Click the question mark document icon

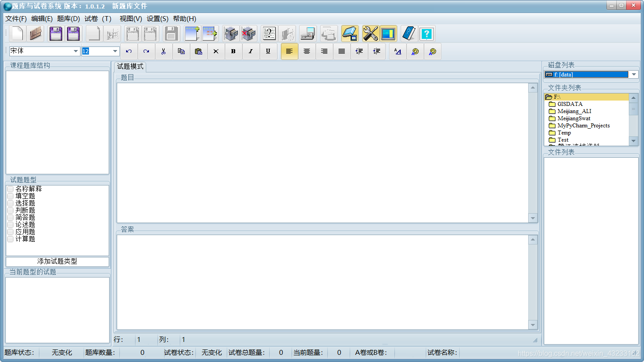pos(269,34)
